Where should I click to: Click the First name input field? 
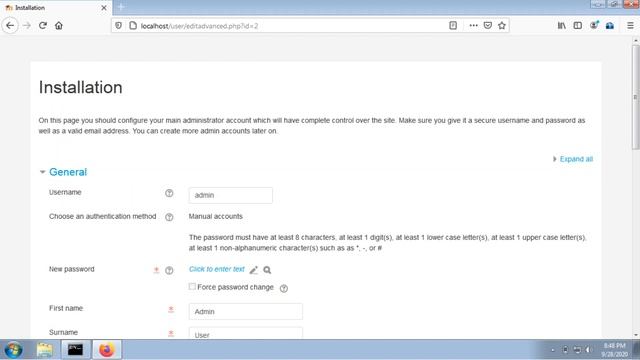(x=246, y=311)
